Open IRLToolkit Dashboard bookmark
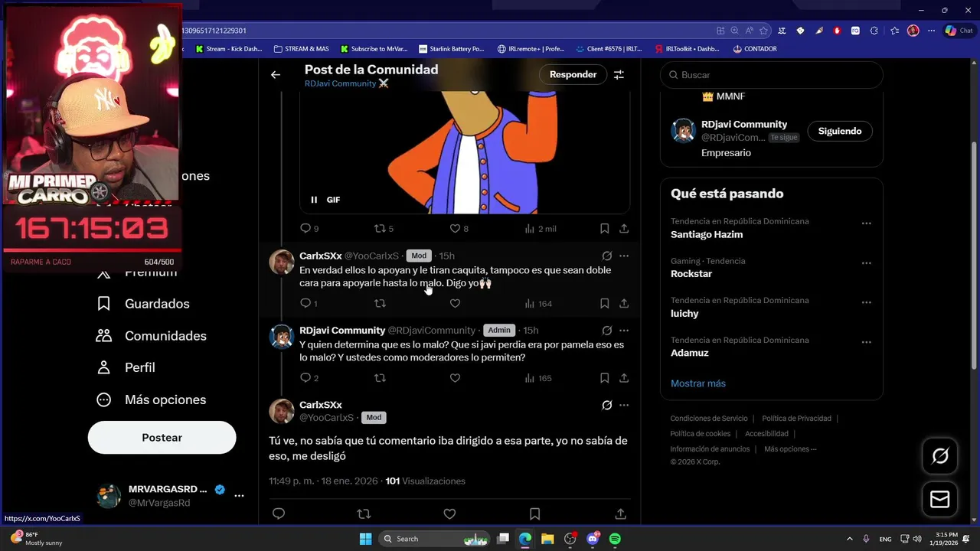This screenshot has width=980, height=551. [687, 49]
